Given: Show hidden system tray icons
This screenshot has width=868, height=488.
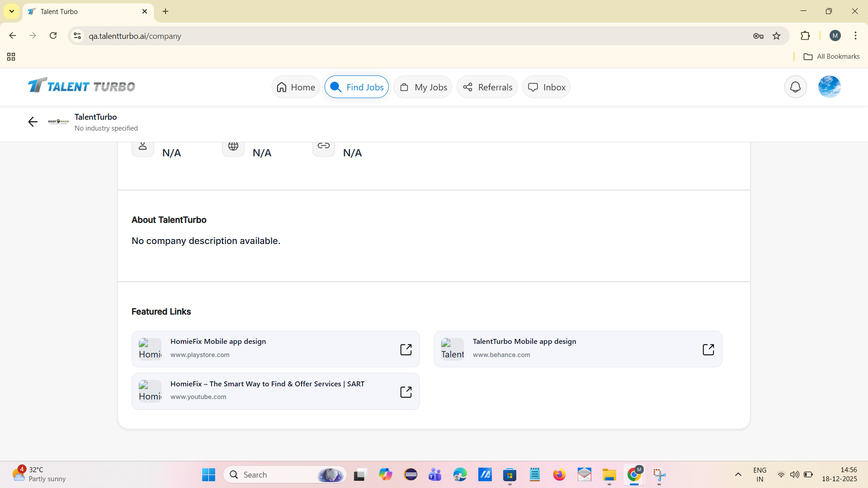Looking at the screenshot, I should point(738,474).
